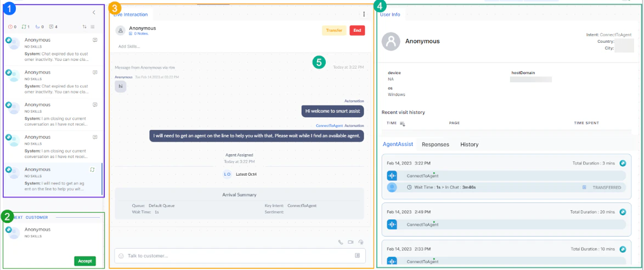
Task: Open first 'I am closing our current conversation' chat
Action: tap(53, 115)
